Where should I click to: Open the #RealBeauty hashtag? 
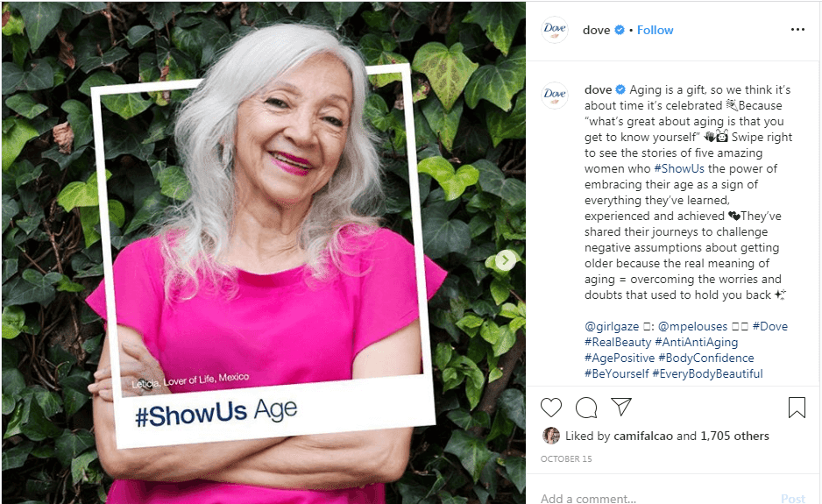(x=618, y=343)
